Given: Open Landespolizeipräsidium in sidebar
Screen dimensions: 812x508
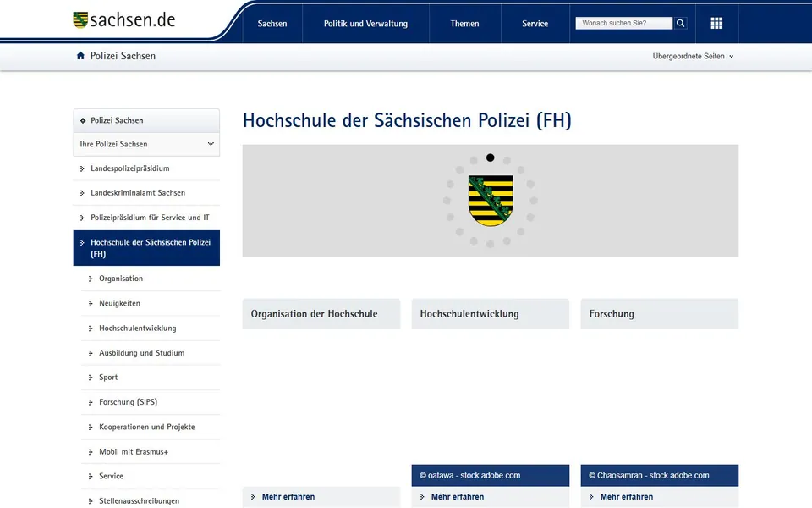Looking at the screenshot, I should tap(146, 168).
